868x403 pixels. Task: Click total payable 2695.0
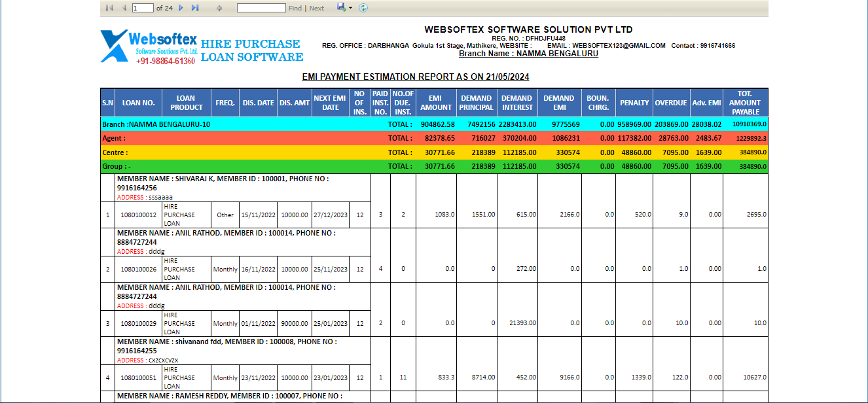(x=757, y=215)
